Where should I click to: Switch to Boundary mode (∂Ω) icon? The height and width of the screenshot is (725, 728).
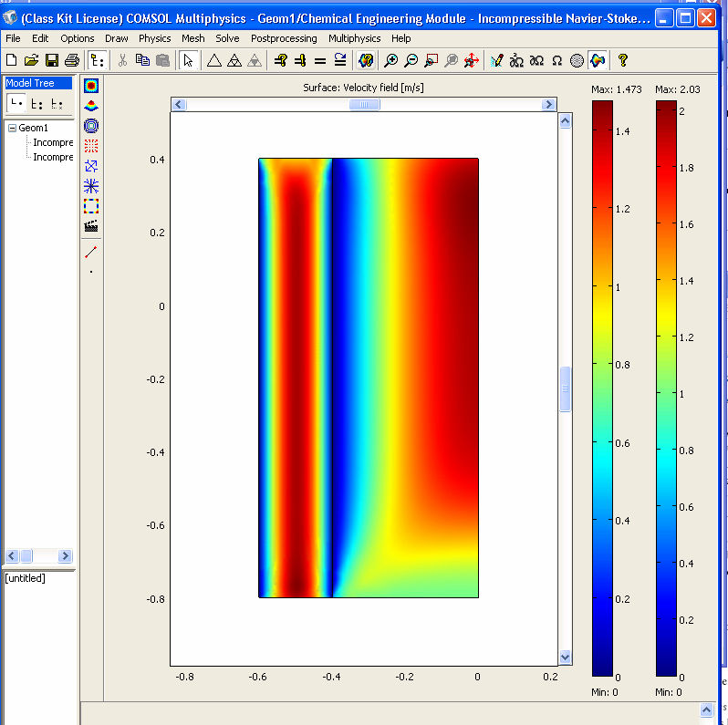tap(536, 60)
